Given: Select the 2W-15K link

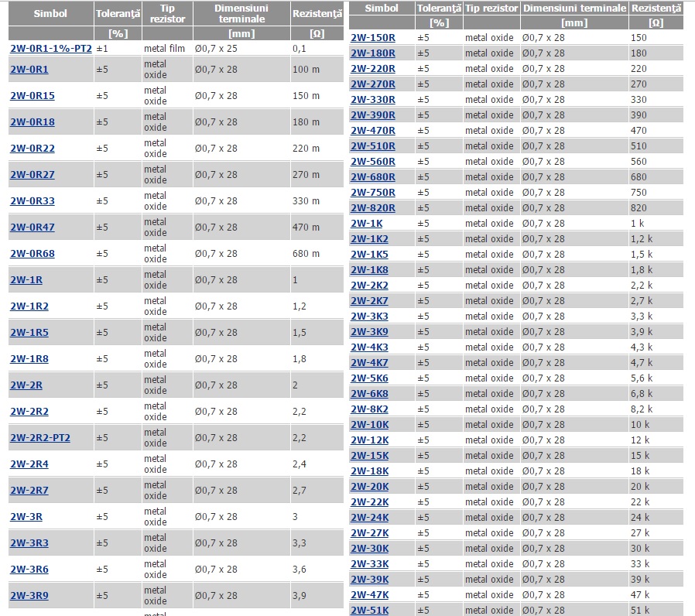Looking at the screenshot, I should coord(370,456).
